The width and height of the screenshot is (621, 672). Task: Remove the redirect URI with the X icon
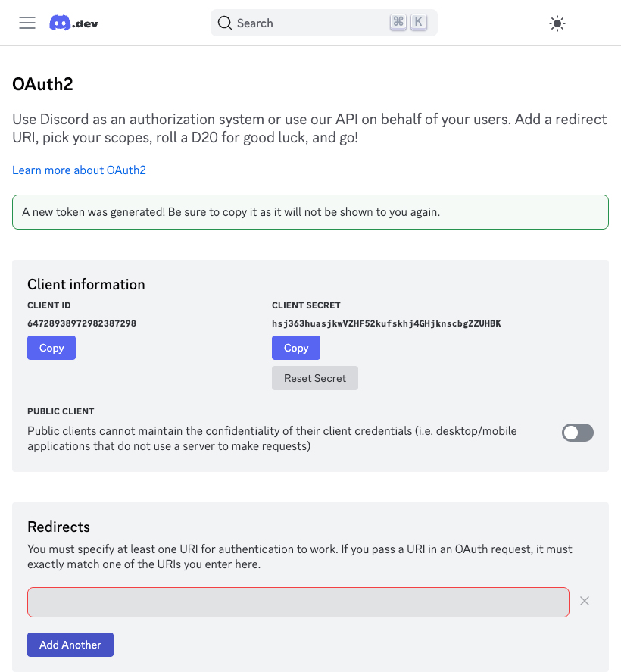[585, 601]
